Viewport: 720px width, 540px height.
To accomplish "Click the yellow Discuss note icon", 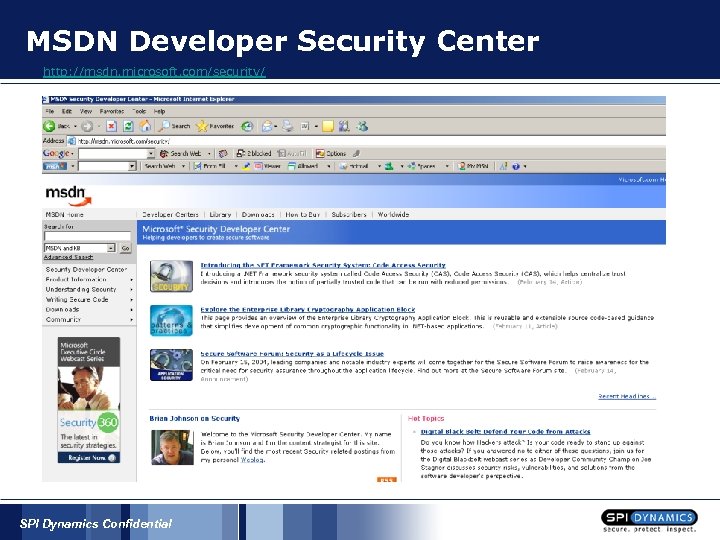I will click(x=328, y=126).
